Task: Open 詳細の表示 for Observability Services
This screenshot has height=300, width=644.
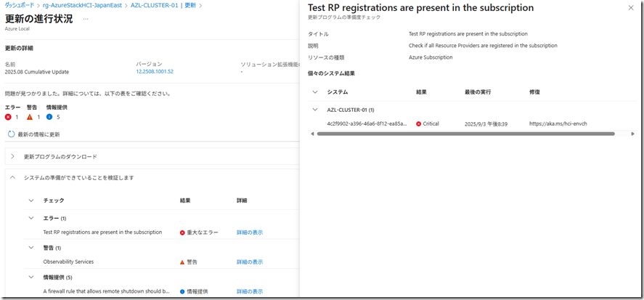Action: point(250,262)
